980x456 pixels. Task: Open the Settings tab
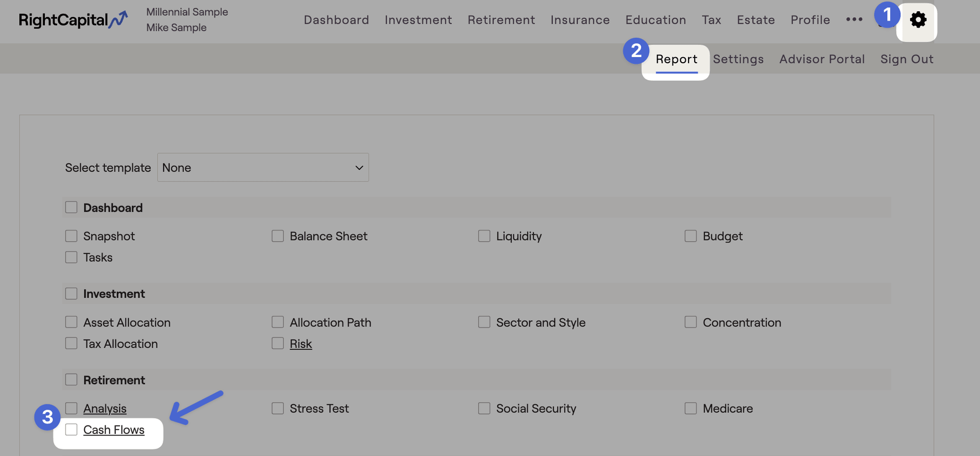738,59
